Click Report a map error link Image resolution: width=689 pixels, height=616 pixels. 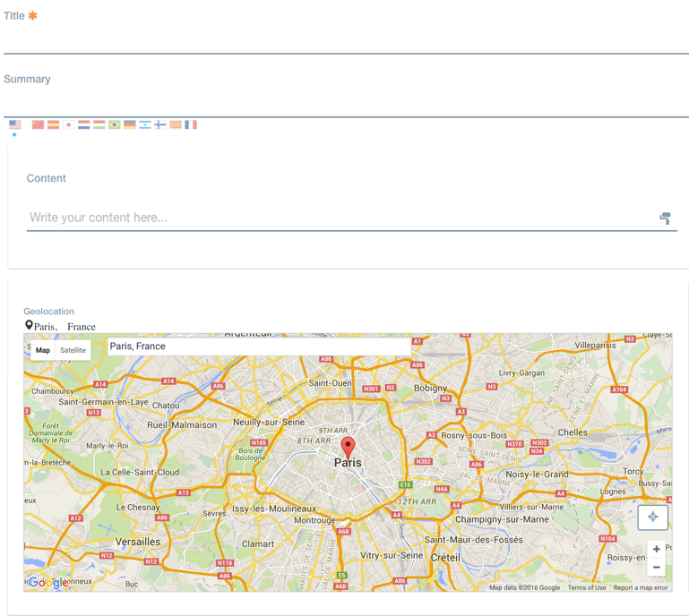[x=641, y=587]
